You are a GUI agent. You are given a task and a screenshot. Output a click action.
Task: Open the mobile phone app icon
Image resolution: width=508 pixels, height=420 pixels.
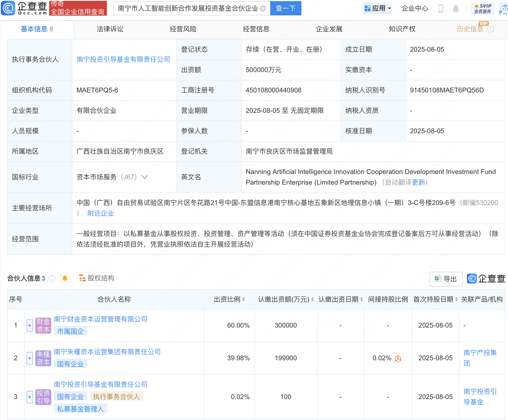441,9
